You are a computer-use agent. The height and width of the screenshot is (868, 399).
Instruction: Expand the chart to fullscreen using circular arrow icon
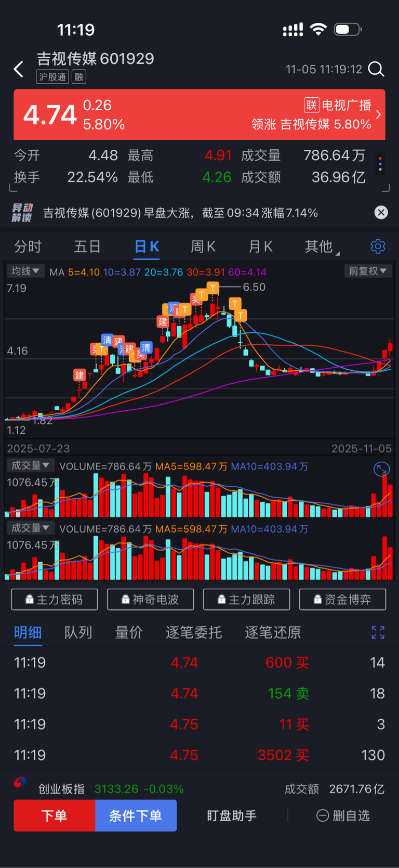pos(382,469)
